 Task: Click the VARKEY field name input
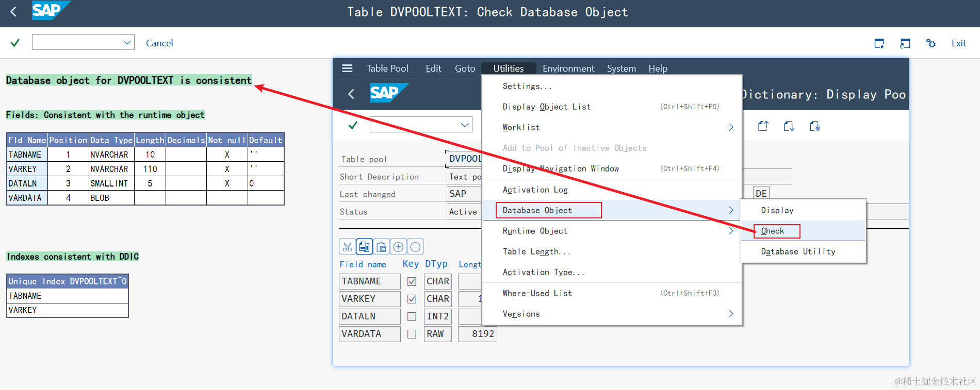click(370, 299)
